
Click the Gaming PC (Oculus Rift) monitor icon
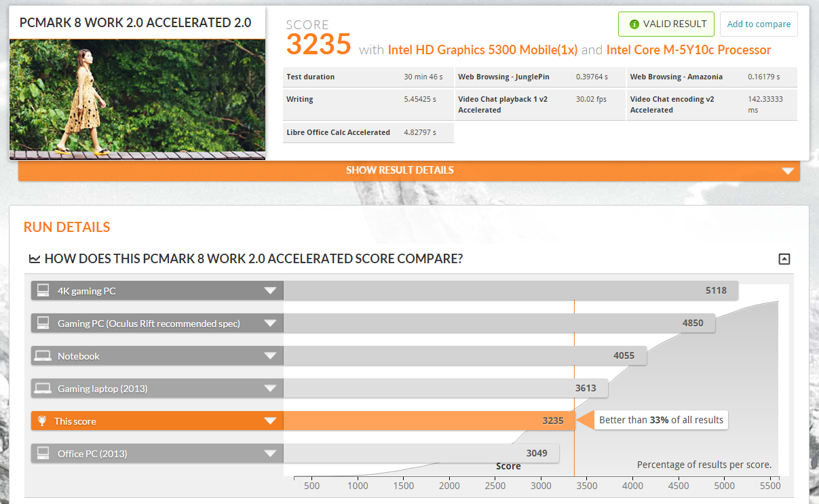click(43, 323)
